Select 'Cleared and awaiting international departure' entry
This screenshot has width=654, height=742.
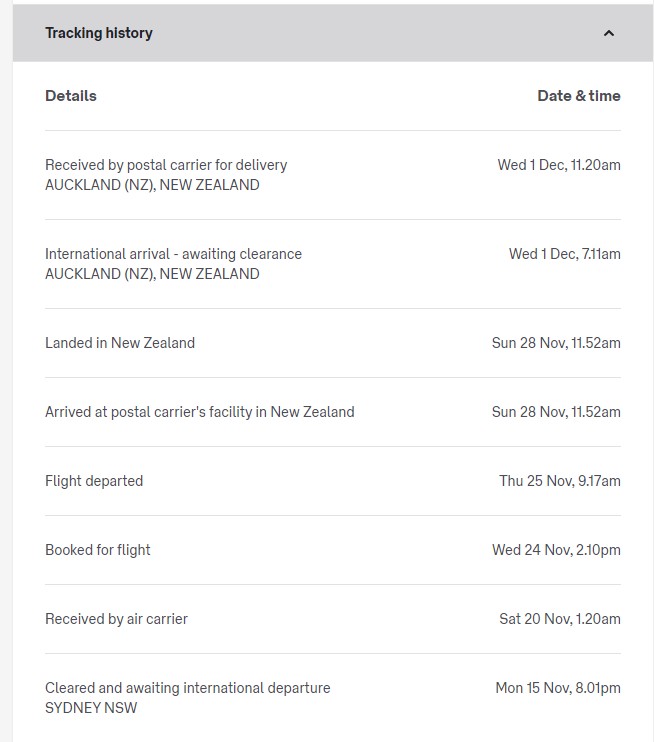click(x=187, y=688)
